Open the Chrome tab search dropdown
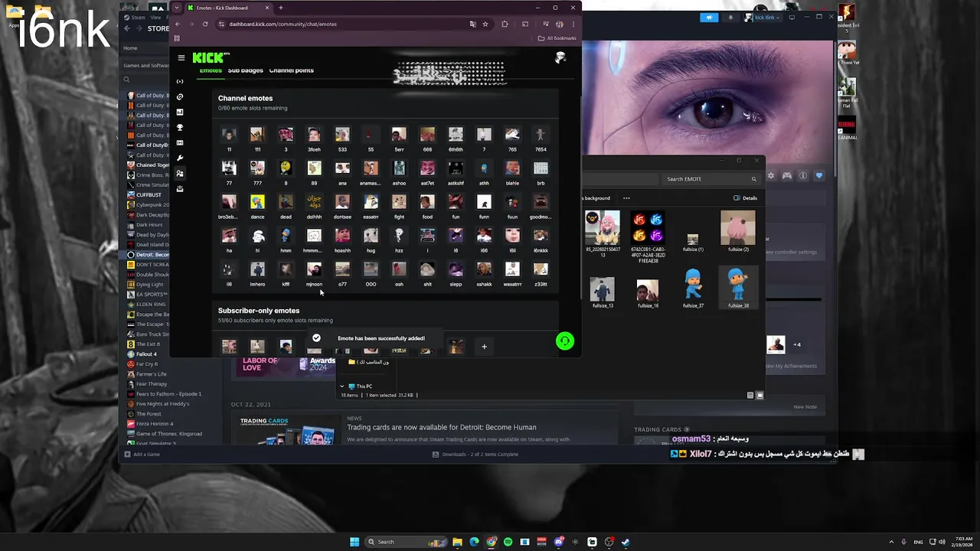 pyautogui.click(x=177, y=8)
